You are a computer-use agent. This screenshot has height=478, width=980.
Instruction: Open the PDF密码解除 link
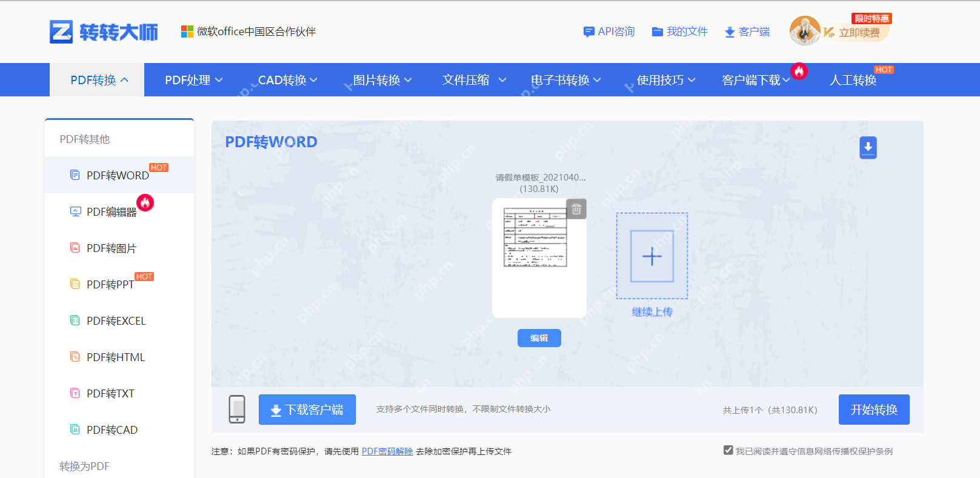click(x=387, y=451)
